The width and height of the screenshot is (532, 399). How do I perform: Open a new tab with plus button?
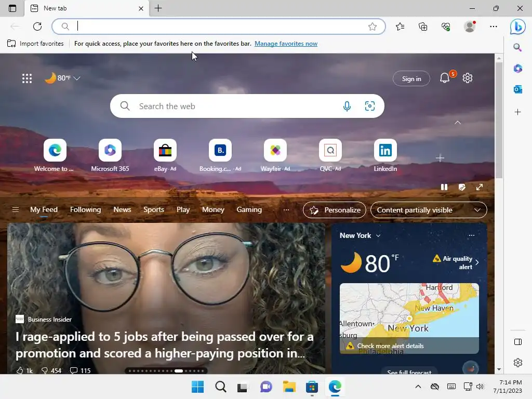tap(158, 8)
